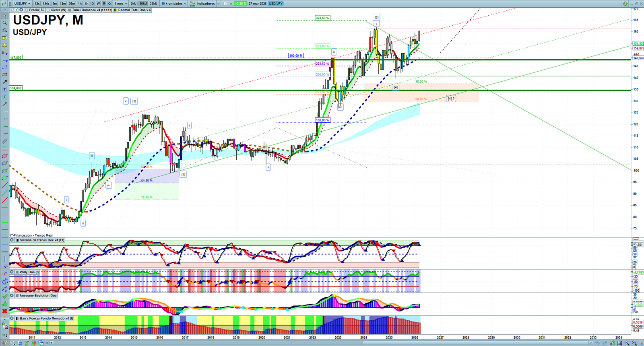
Task: Click the share icon in bottom bar
Action: 12,343
